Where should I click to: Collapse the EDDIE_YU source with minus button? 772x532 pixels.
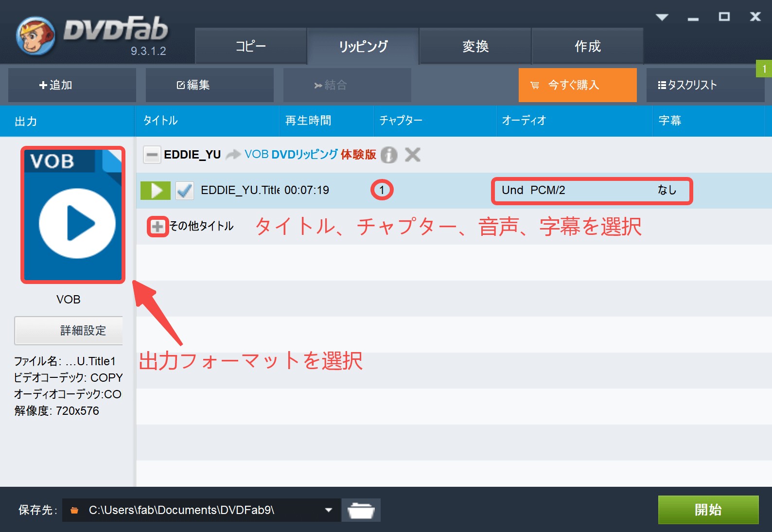pyautogui.click(x=152, y=155)
